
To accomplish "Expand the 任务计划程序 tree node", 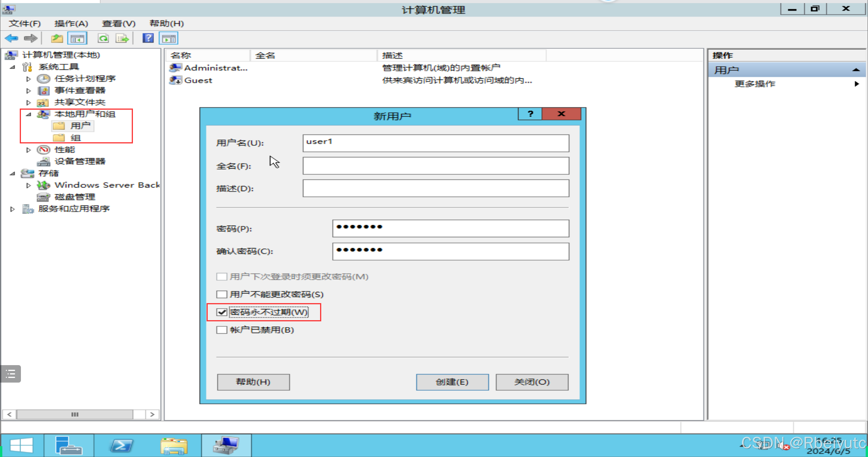I will 28,79.
